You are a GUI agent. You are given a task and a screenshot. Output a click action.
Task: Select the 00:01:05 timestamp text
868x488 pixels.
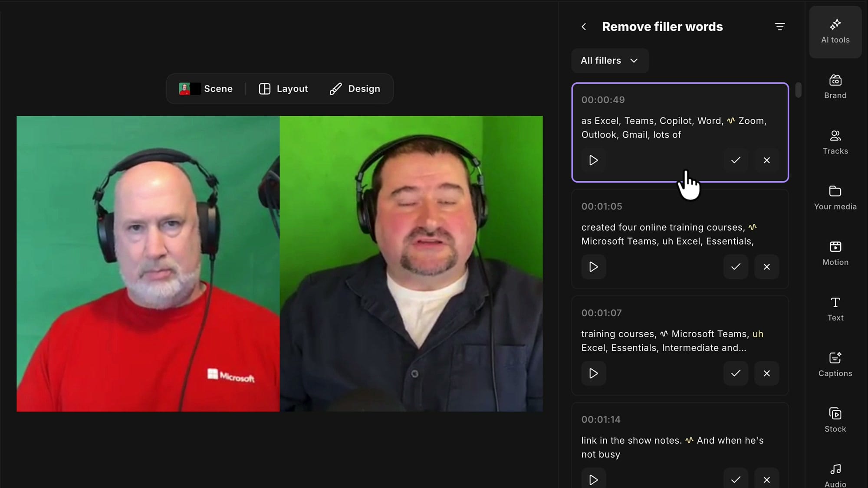[602, 206]
